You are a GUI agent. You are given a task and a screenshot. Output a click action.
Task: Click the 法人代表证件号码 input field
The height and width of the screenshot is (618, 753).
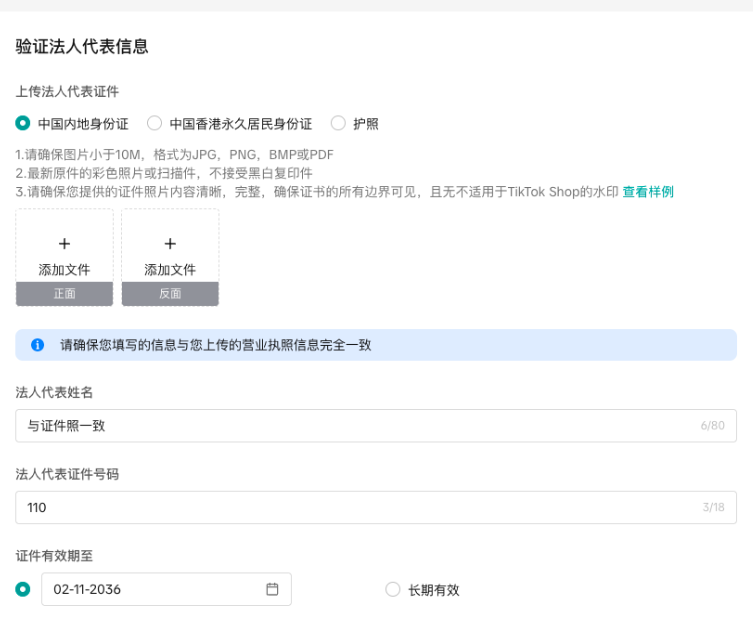376,507
